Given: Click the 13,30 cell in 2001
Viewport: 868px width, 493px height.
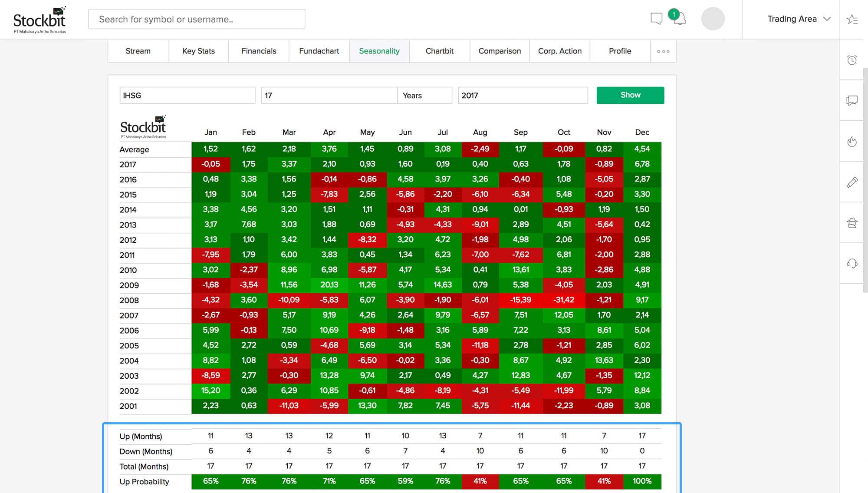Looking at the screenshot, I should tap(367, 406).
